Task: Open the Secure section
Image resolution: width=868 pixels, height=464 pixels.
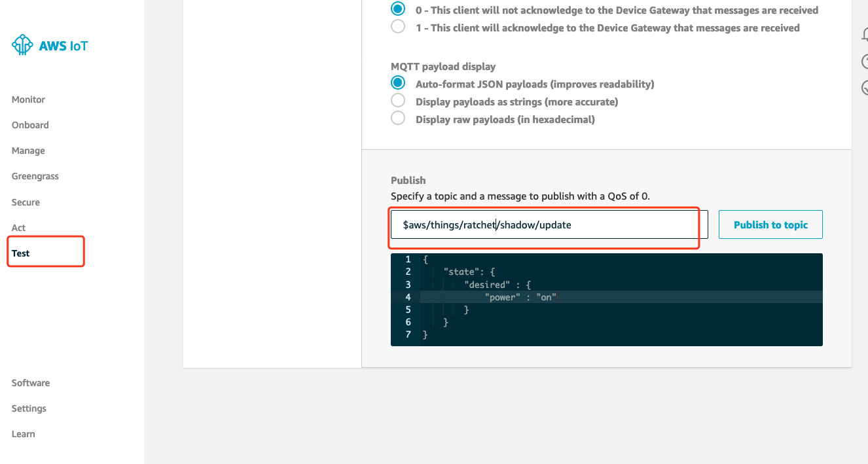Action: point(26,202)
